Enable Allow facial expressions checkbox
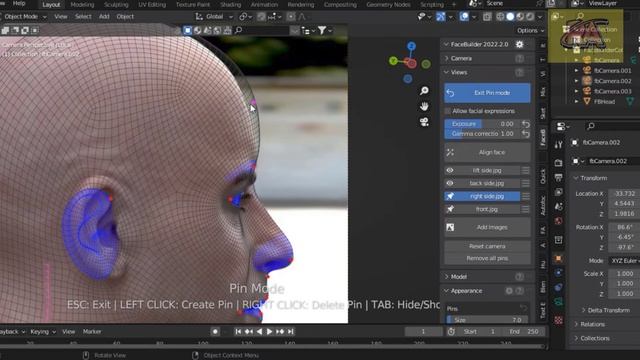Viewport: 640px width, 360px height. [448, 111]
